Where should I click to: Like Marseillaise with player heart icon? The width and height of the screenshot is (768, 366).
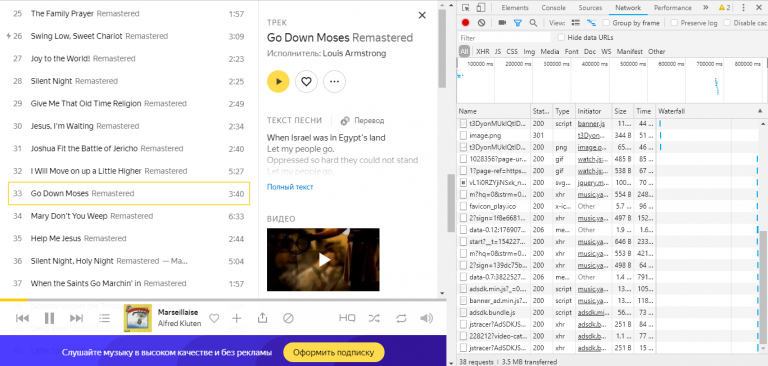(214, 318)
